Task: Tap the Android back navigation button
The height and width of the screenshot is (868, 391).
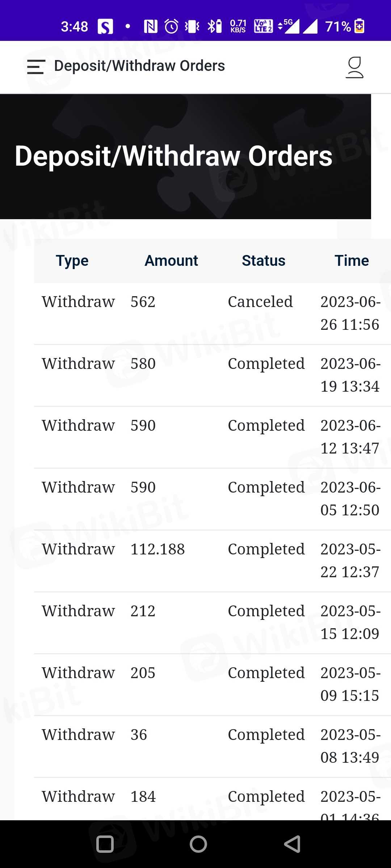Action: (292, 844)
